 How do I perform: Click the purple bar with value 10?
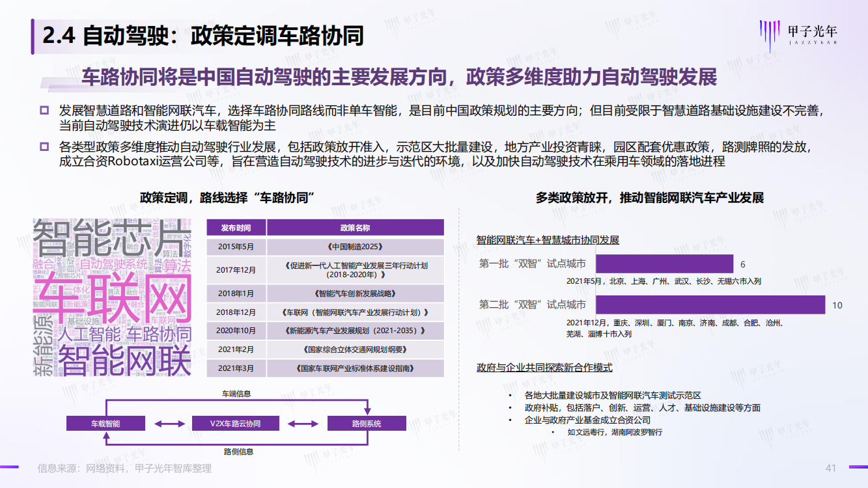(710, 305)
